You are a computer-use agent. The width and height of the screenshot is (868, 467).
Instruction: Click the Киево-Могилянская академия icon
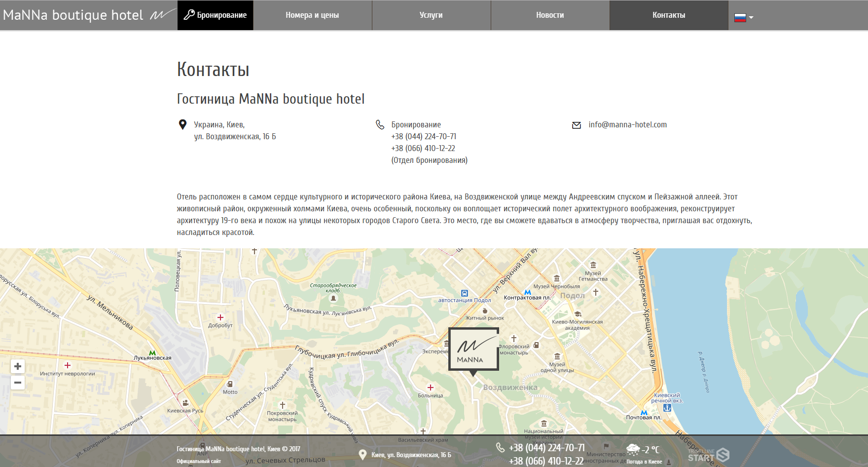[x=578, y=314]
